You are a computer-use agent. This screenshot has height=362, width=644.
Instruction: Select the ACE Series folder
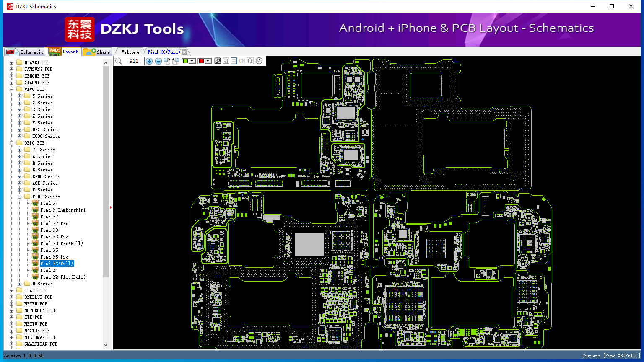click(x=45, y=183)
